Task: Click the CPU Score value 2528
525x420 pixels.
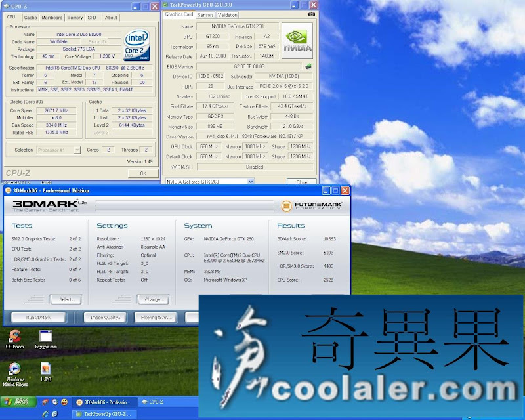Action: point(328,280)
